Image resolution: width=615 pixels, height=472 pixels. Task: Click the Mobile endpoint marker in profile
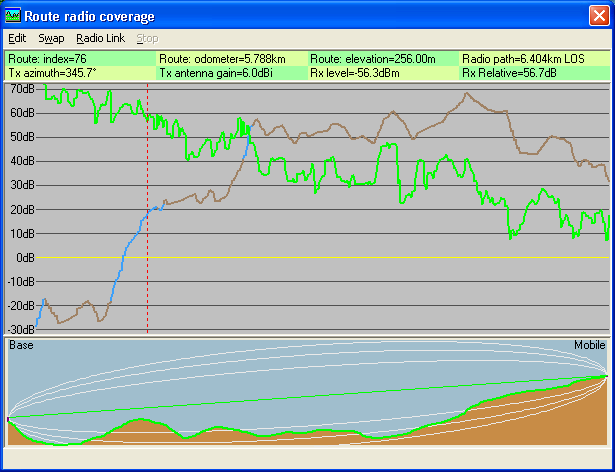click(x=606, y=376)
